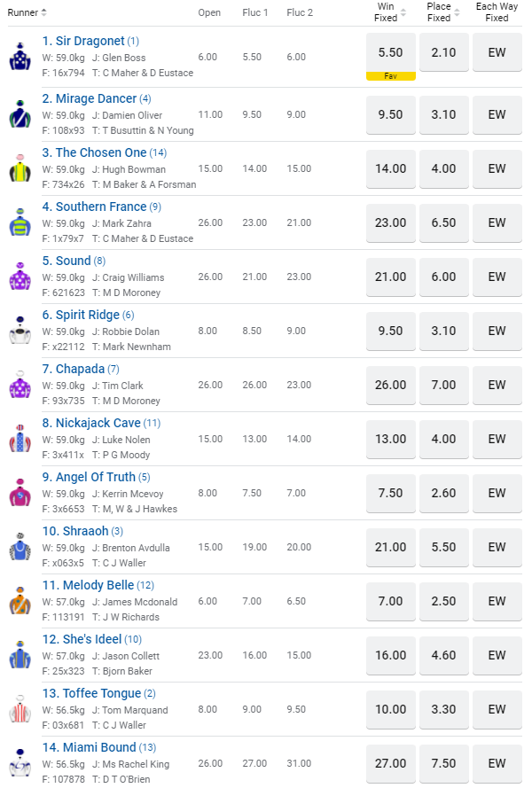
Task: Click Melody Belle's orange silks icon
Action: (20, 601)
